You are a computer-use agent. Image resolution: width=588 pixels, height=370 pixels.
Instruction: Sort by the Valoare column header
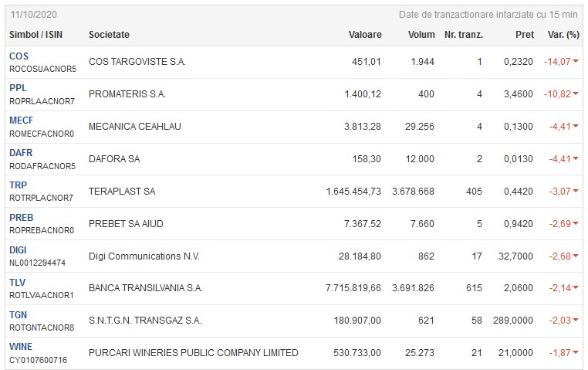pyautogui.click(x=365, y=35)
